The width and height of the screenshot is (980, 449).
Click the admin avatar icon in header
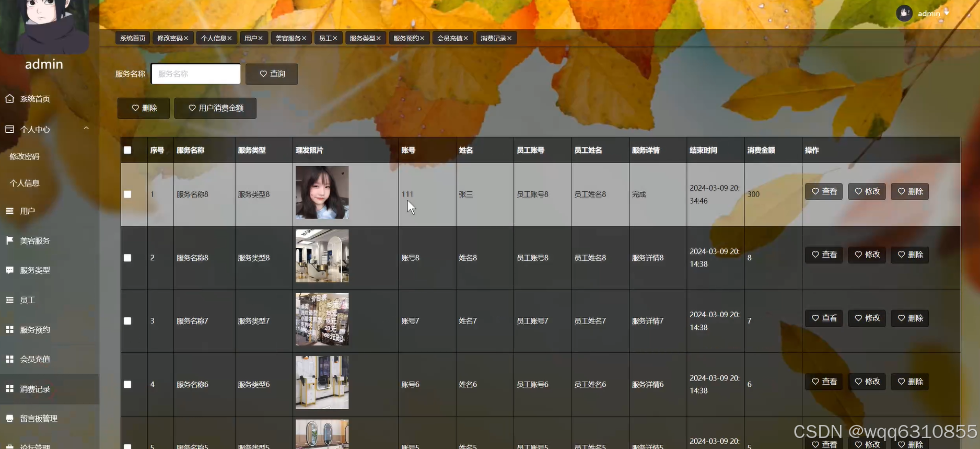904,13
